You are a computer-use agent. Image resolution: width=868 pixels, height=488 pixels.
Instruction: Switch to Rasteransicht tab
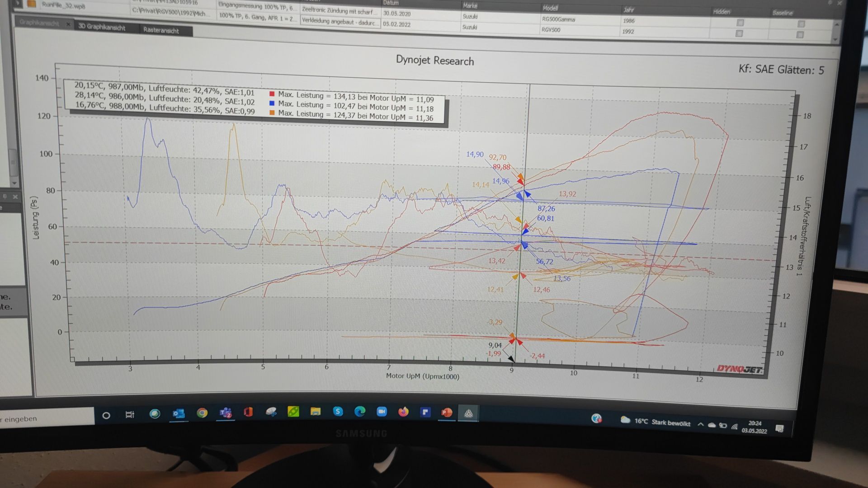[x=161, y=30]
